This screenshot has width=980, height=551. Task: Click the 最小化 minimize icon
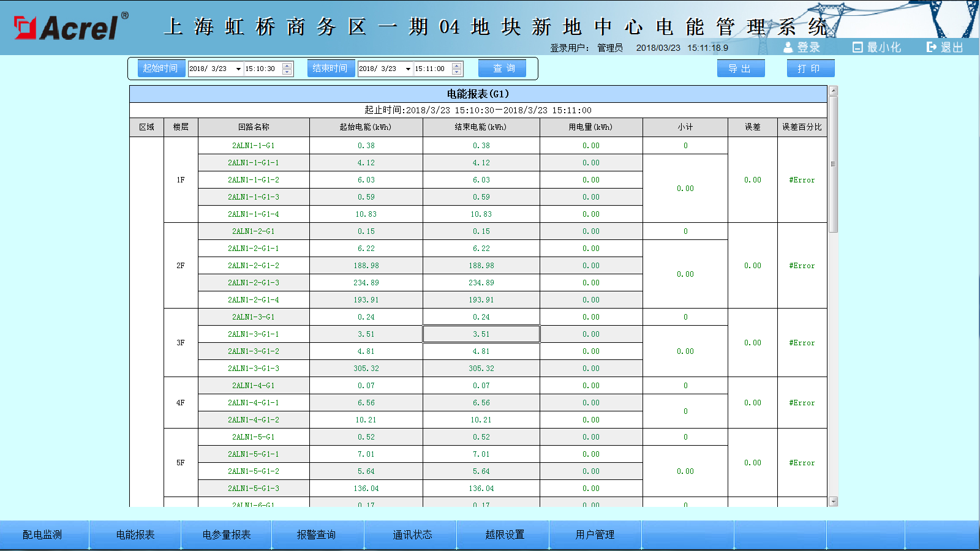pos(858,47)
